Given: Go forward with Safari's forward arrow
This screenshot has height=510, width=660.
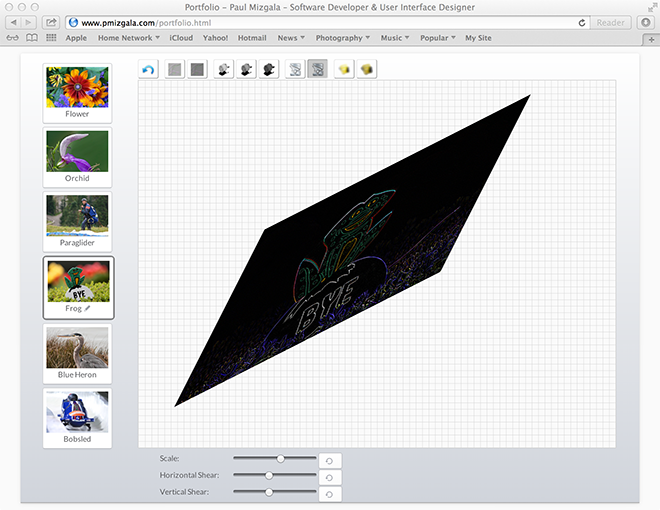Looking at the screenshot, I should (29, 22).
